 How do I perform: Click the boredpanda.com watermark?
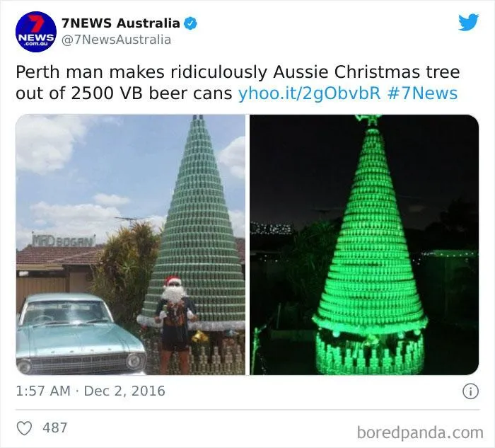tap(420, 432)
